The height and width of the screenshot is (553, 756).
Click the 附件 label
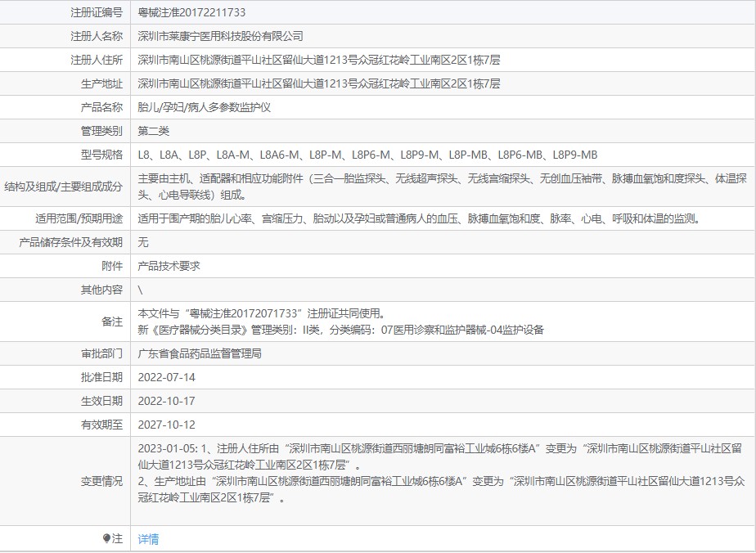pos(112,266)
